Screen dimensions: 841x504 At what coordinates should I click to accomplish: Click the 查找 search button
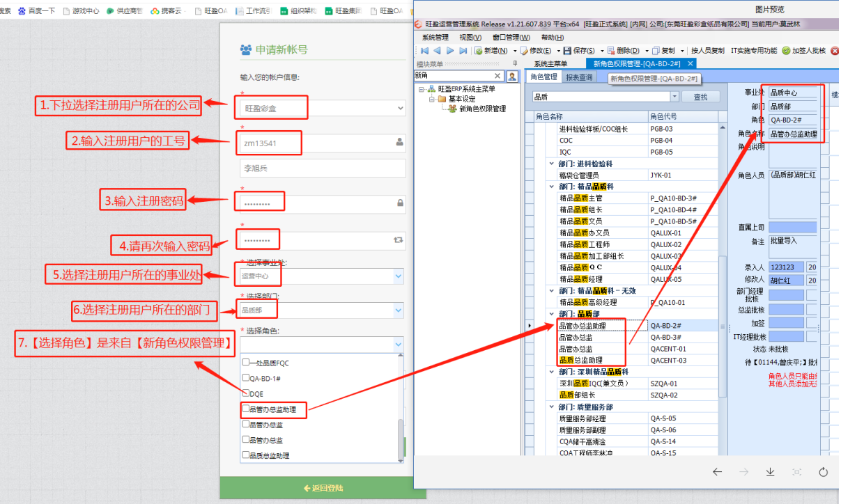[700, 97]
